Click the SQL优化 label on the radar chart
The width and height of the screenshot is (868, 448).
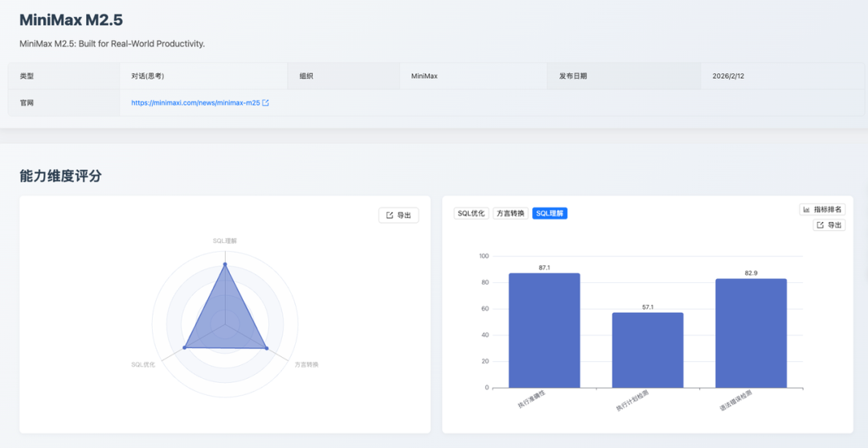(143, 364)
